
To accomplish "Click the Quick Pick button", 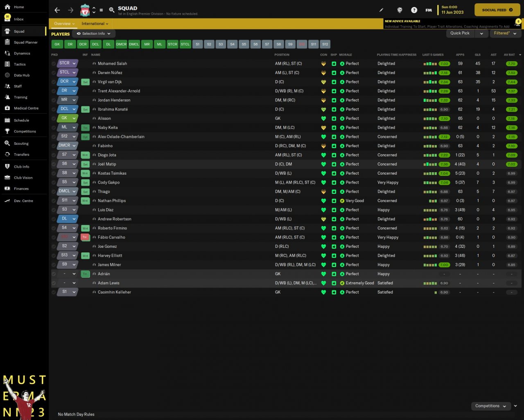I will (x=460, y=34).
